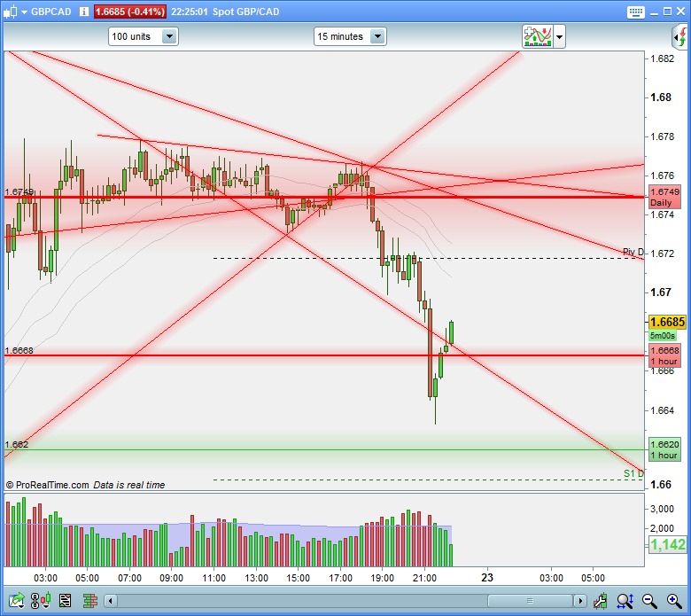691x616 pixels.
Task: Open the 100 units dropdown
Action: pos(144,36)
